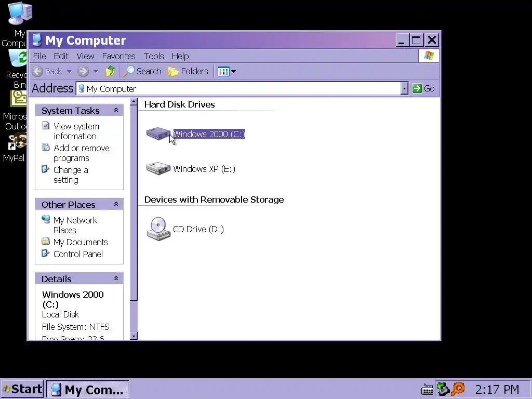Open the Tools menu

[154, 56]
